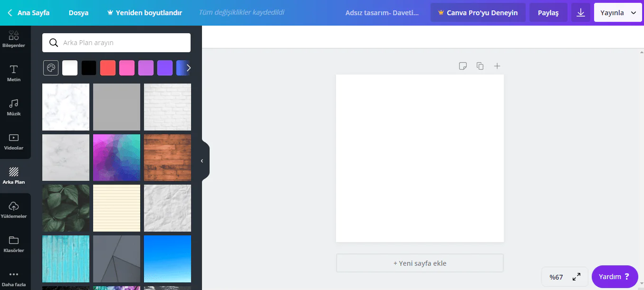Viewport: 644px width, 290px height.
Task: Select the white color swatch
Action: [x=70, y=68]
